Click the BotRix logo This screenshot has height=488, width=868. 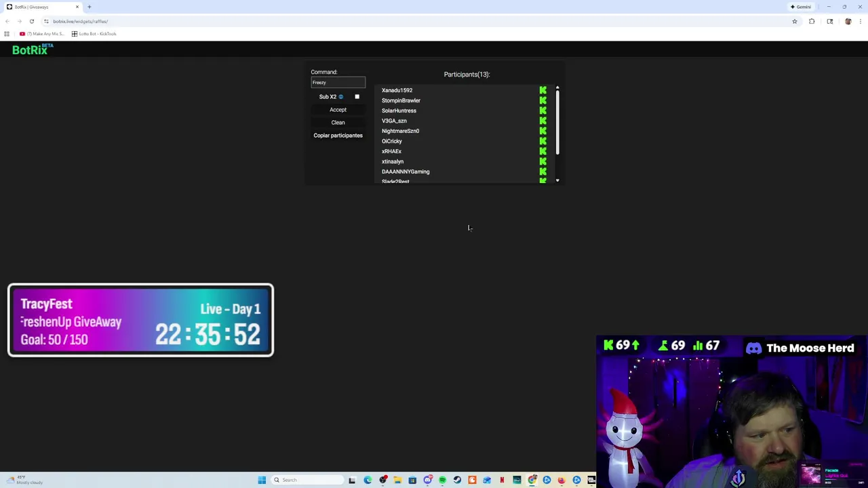pos(32,49)
